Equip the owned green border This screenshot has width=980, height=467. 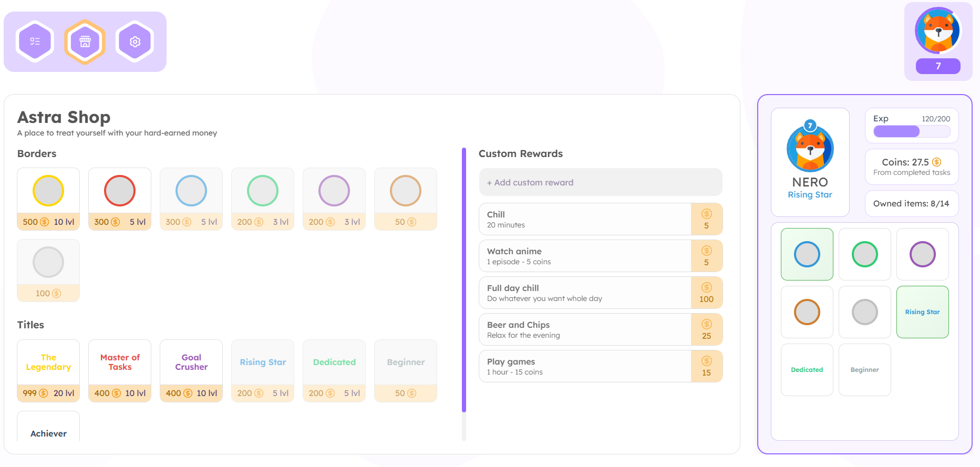coord(865,254)
